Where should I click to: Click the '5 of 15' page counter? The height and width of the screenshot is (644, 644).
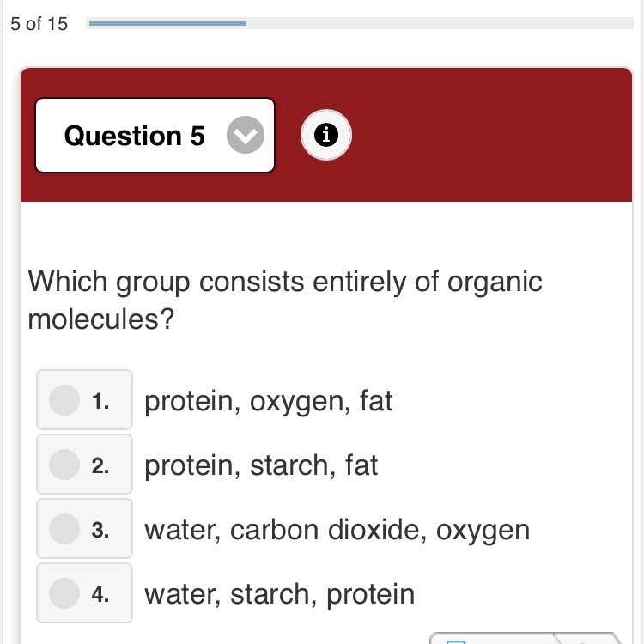(39, 23)
